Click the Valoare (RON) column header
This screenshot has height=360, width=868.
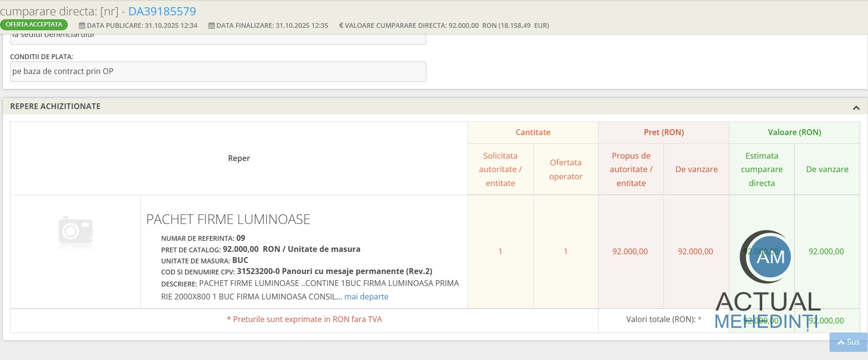(x=794, y=132)
